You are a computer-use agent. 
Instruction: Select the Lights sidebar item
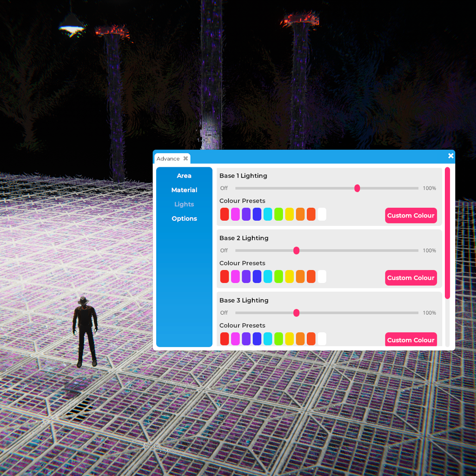pyautogui.click(x=184, y=205)
